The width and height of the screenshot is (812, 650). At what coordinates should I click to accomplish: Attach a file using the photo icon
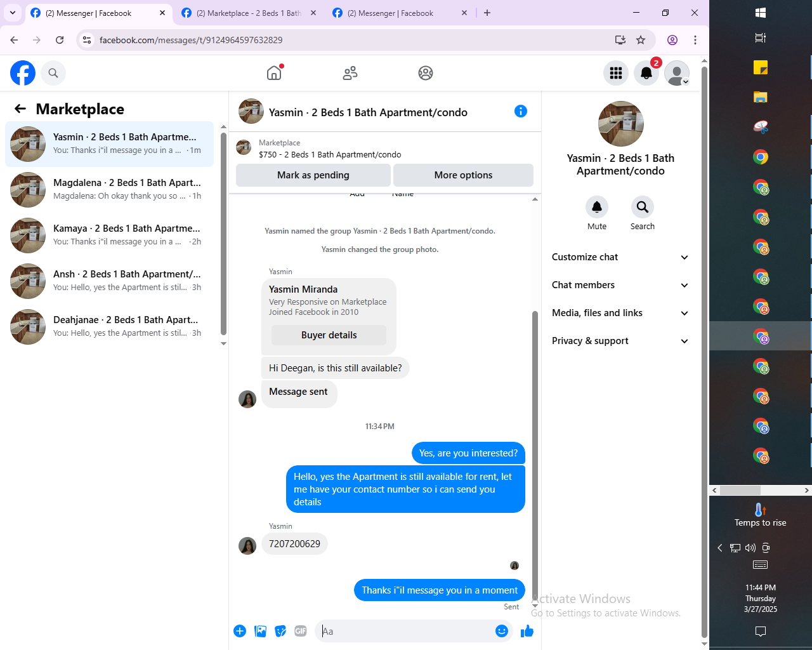(260, 631)
